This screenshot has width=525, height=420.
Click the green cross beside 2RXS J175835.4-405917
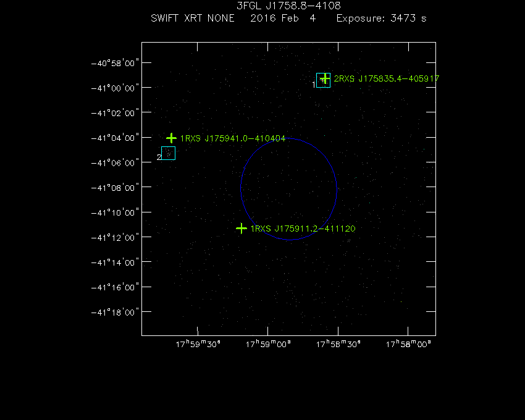coord(325,78)
